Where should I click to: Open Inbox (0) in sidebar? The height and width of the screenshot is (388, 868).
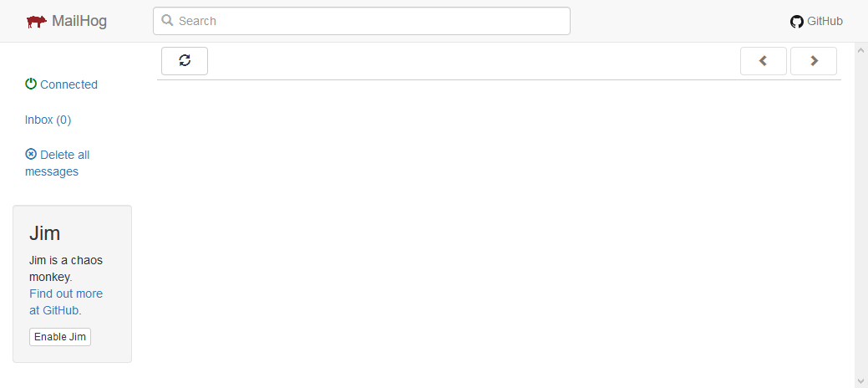point(48,120)
